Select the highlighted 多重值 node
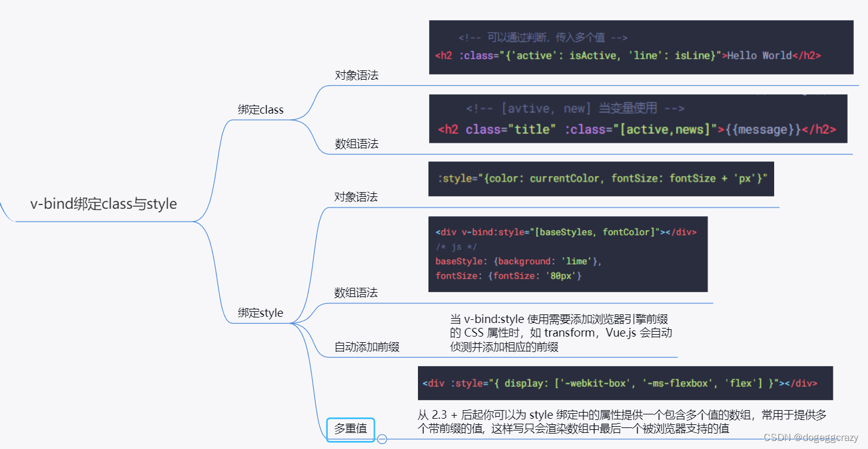This screenshot has width=868, height=449. tap(350, 429)
